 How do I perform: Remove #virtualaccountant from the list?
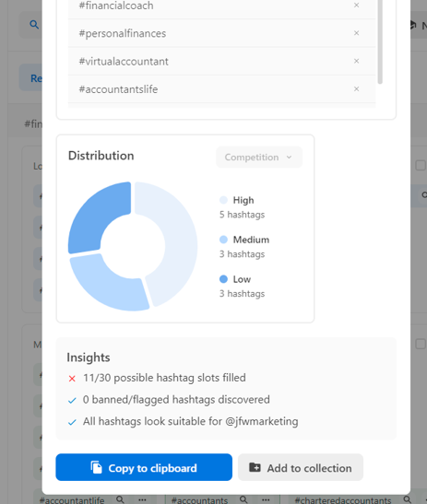356,61
